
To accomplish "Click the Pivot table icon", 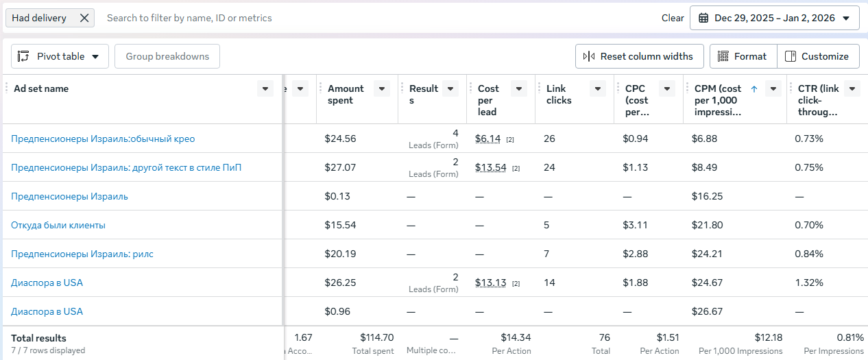I will pyautogui.click(x=24, y=56).
